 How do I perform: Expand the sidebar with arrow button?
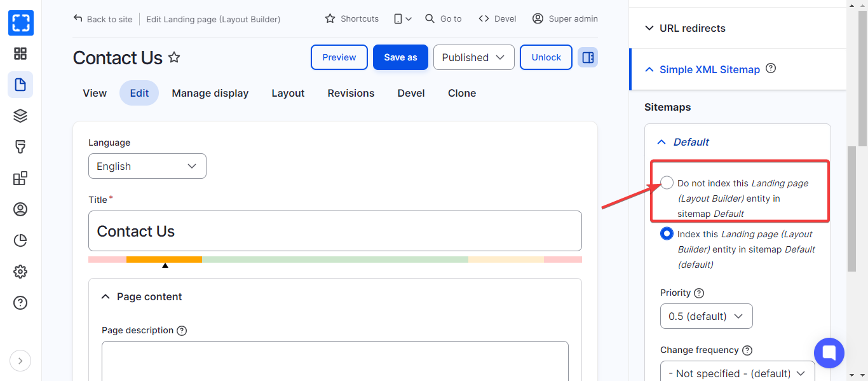pyautogui.click(x=20, y=361)
